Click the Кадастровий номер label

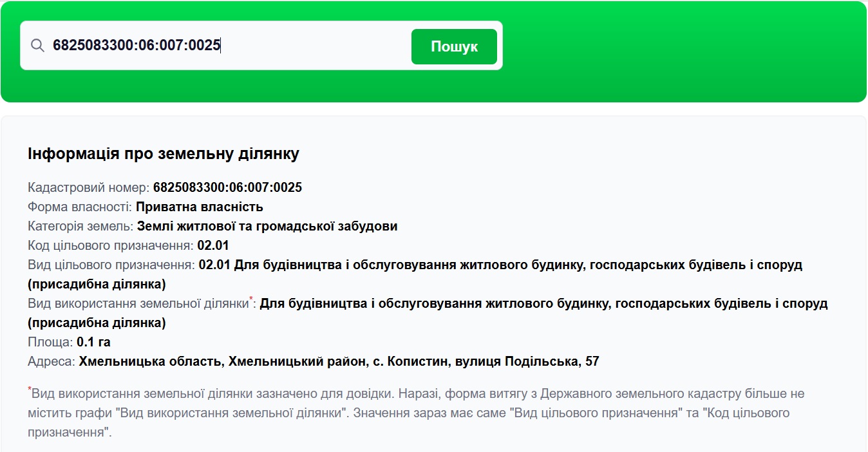[x=88, y=188]
